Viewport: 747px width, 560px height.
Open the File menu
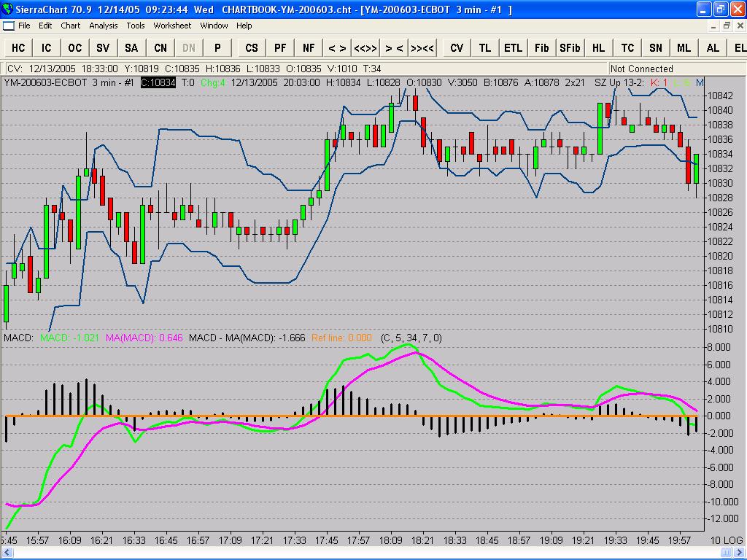coord(24,26)
